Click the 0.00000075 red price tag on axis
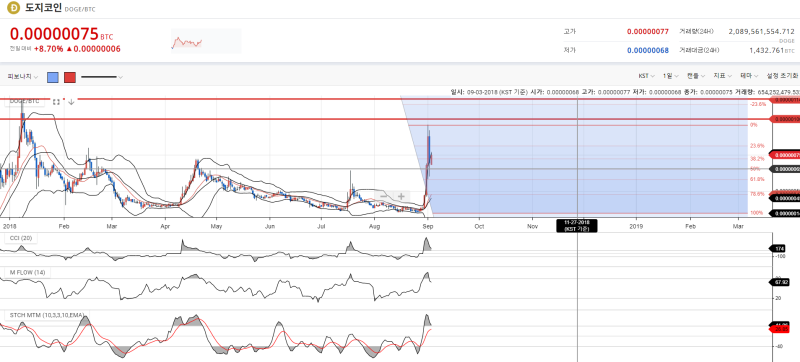The image size is (800, 362). tap(785, 155)
